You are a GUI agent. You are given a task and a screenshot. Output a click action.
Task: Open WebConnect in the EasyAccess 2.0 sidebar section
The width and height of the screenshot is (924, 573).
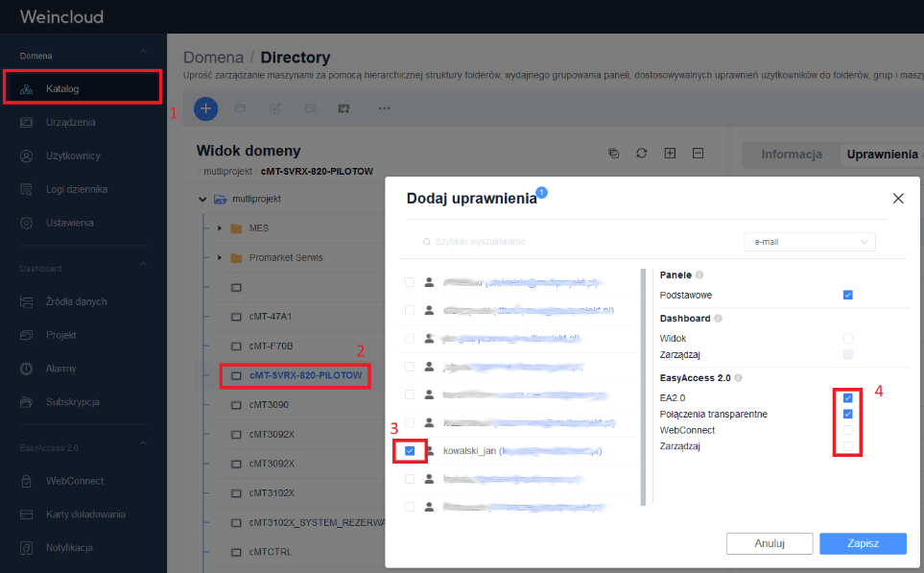[74, 481]
